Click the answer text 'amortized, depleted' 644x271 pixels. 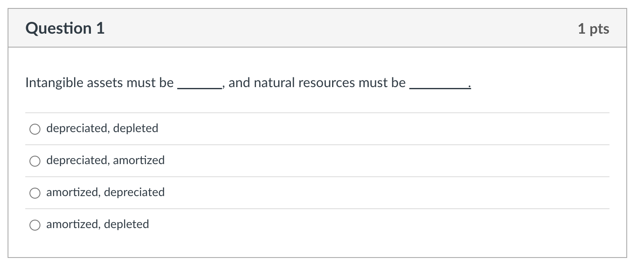coord(97,224)
